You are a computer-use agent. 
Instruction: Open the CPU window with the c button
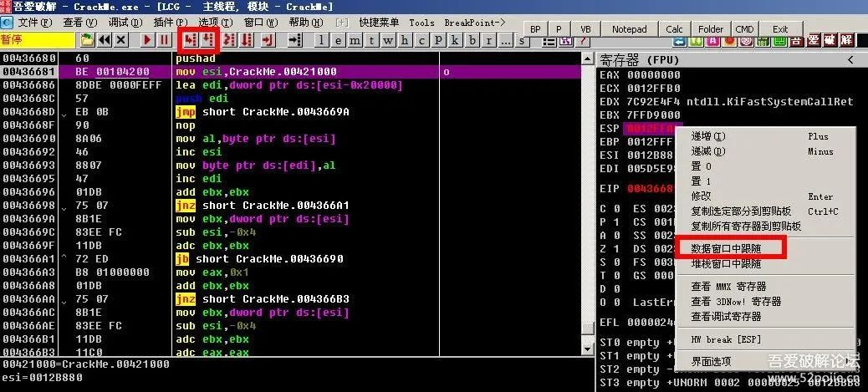421,40
